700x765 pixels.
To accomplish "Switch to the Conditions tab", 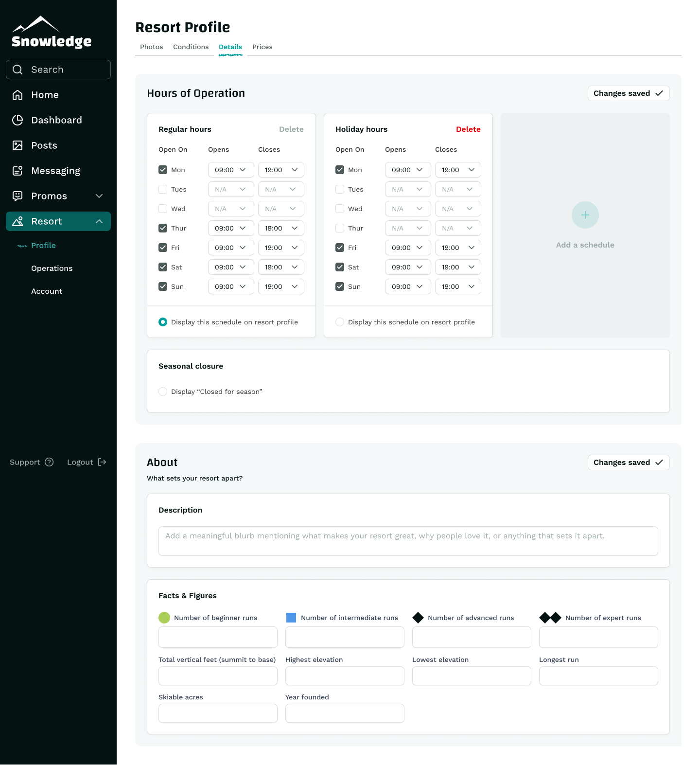I will point(191,47).
